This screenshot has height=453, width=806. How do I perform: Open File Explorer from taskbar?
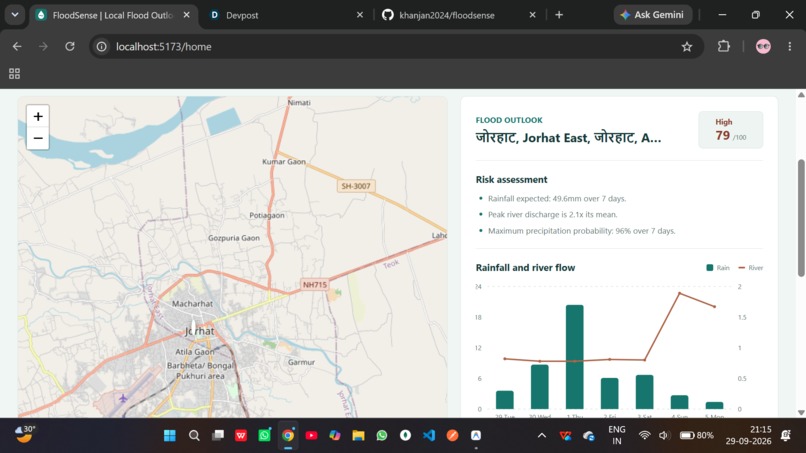(x=358, y=436)
